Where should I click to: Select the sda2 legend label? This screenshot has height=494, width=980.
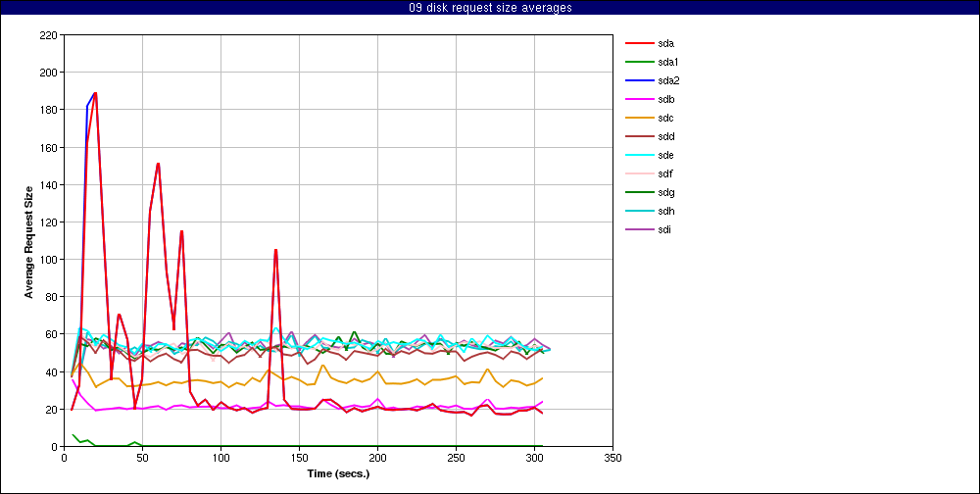pos(668,80)
